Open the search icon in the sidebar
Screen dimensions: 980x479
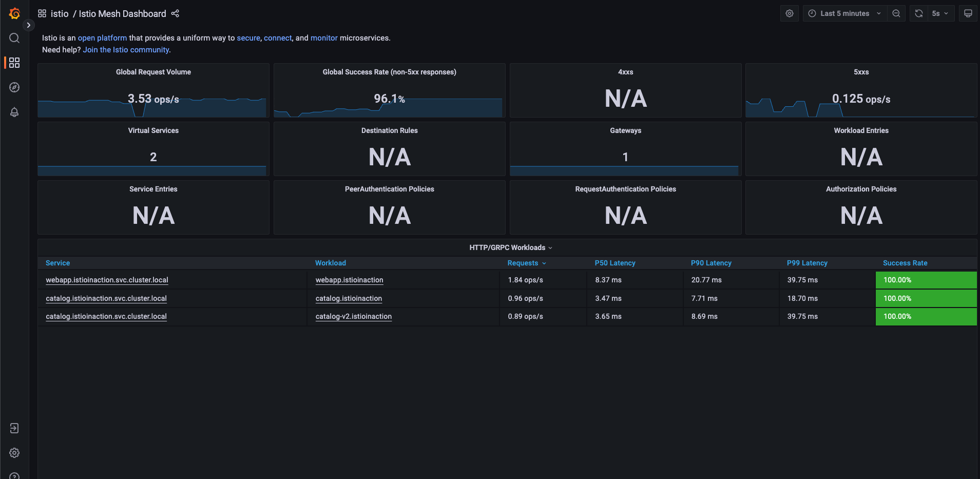point(14,38)
